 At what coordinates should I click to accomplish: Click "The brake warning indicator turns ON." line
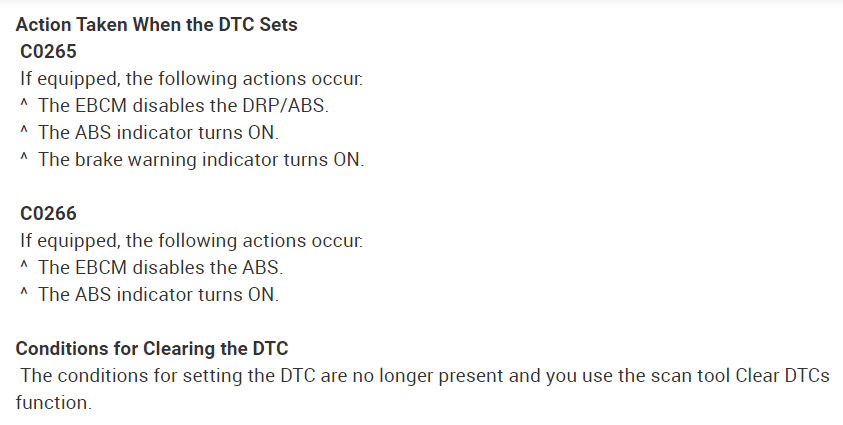click(201, 159)
